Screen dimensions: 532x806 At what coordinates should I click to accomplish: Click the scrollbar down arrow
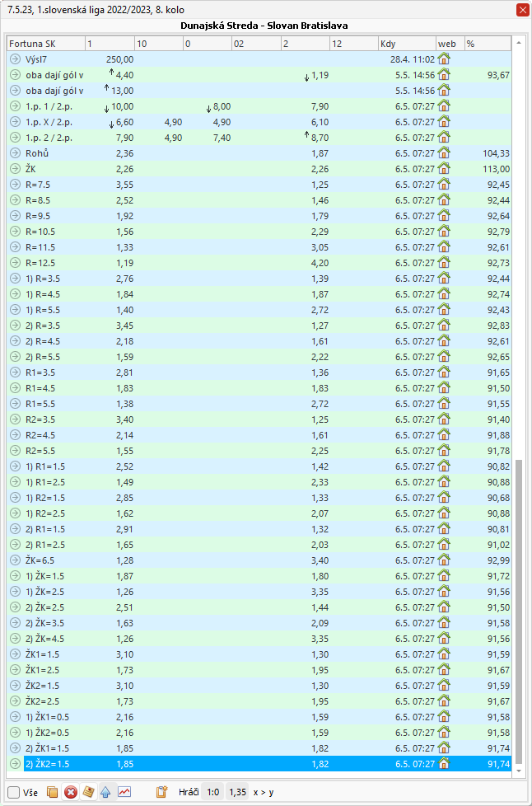click(518, 771)
